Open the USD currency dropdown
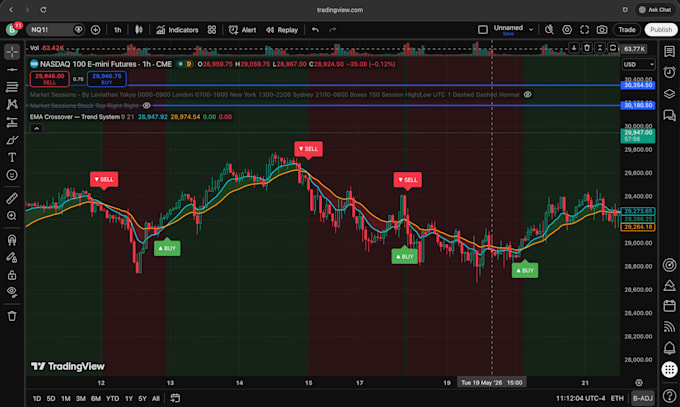 point(638,65)
